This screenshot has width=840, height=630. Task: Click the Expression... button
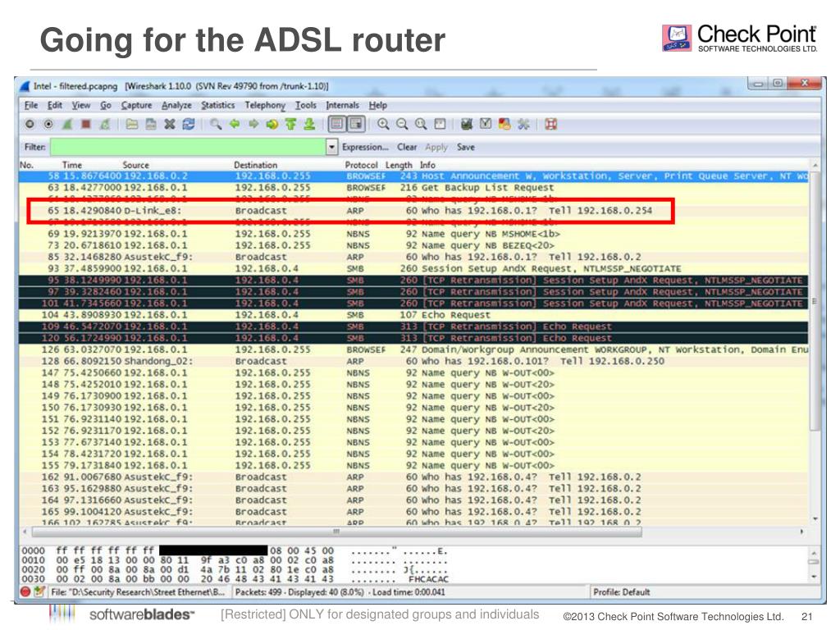tap(365, 147)
